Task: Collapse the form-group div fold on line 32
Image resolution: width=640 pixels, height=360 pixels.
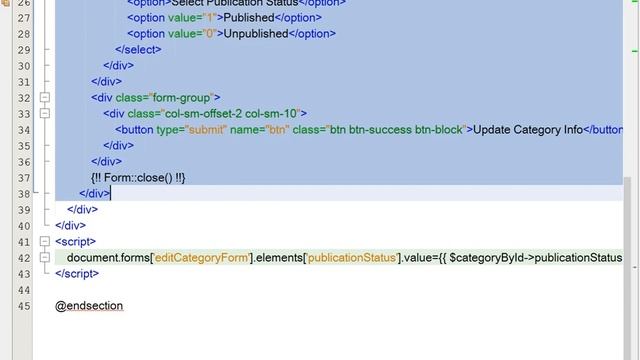Action: [44, 97]
